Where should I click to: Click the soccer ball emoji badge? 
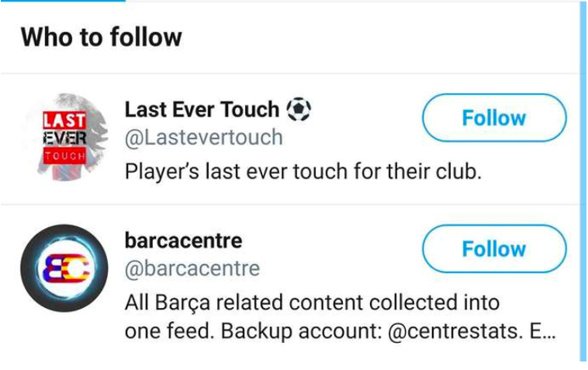pyautogui.click(x=300, y=108)
